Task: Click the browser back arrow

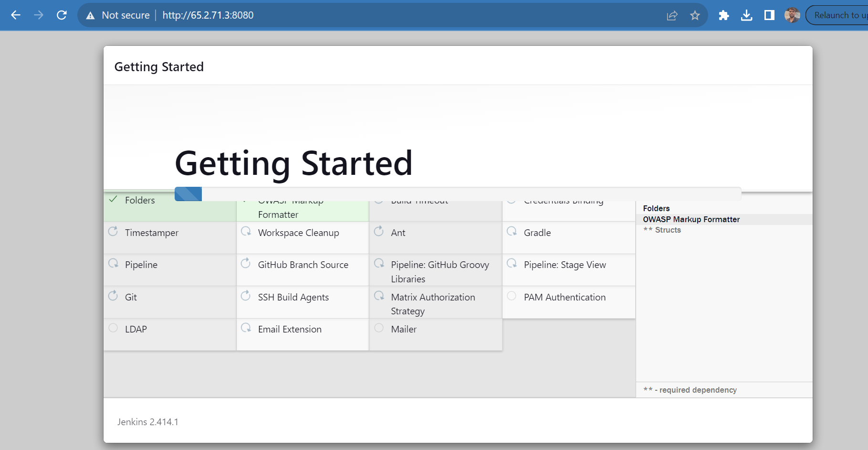Action: coord(16,15)
